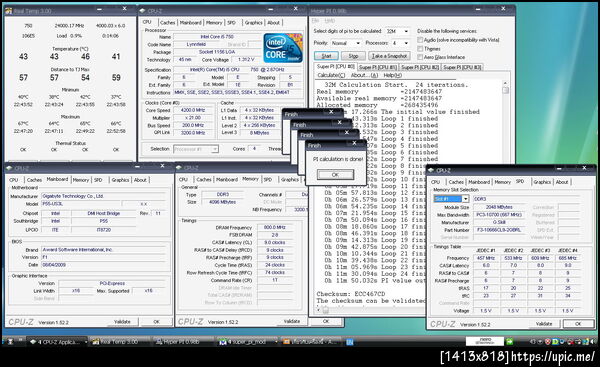This screenshot has width=600, height=367.
Task: Open the Processors dropdown showing 4
Action: click(x=400, y=43)
